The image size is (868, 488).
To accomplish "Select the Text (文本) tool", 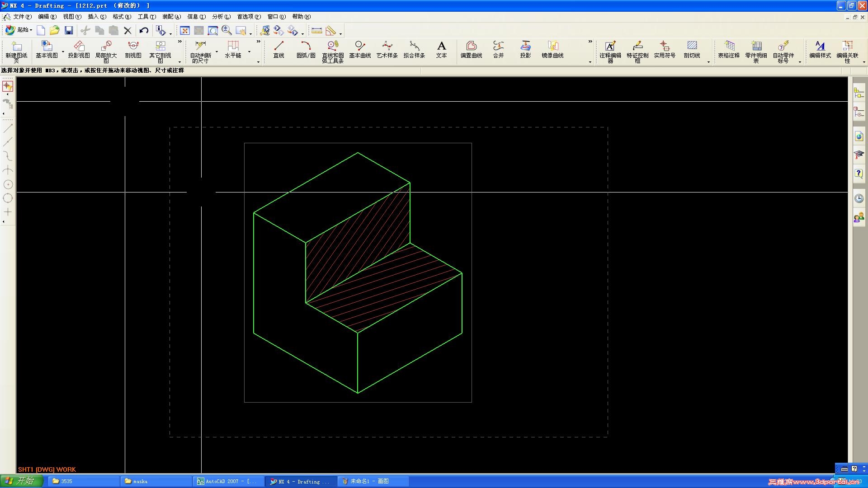I will coord(441,49).
